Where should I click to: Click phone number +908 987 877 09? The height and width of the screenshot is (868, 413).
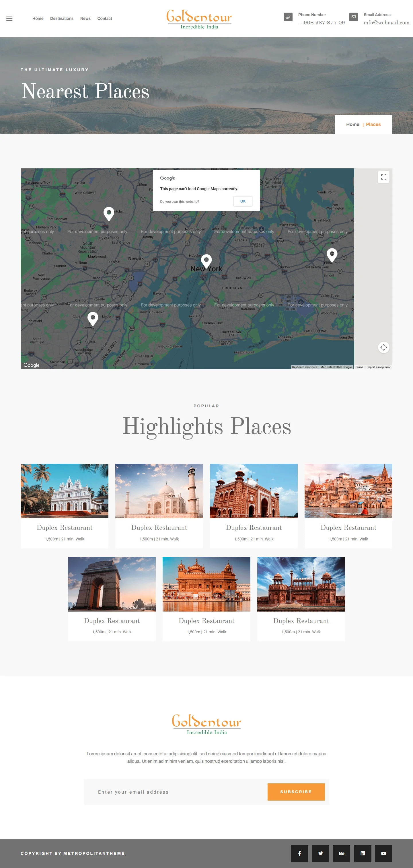[x=322, y=23]
